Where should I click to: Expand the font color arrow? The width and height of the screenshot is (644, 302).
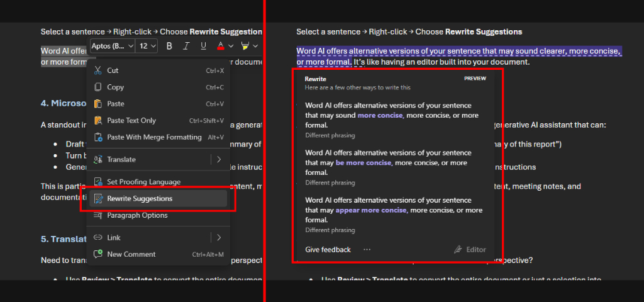pyautogui.click(x=231, y=45)
